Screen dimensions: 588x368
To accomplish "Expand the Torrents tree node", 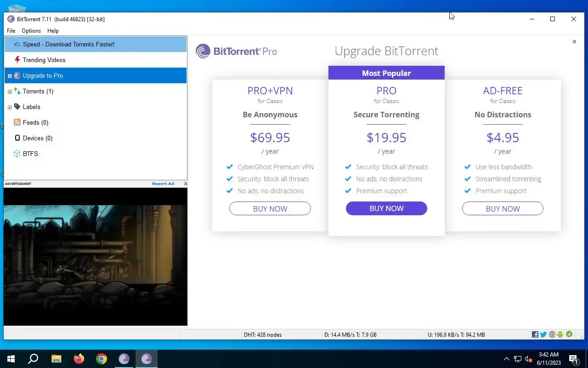I will [10, 92].
